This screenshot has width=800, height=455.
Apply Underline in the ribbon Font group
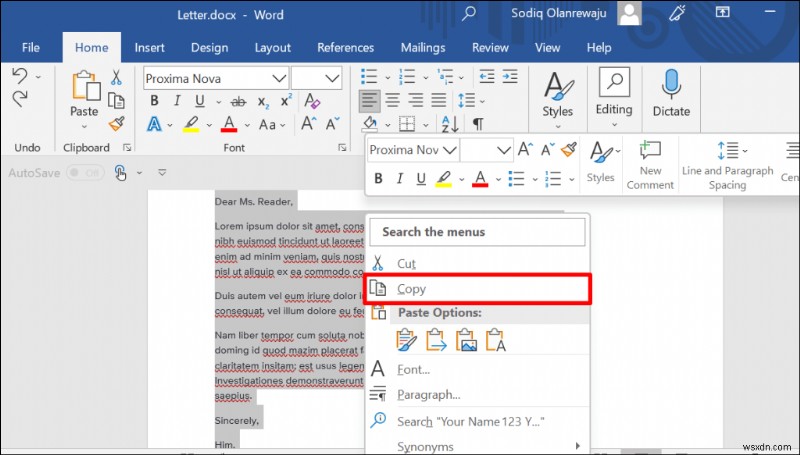coord(200,101)
